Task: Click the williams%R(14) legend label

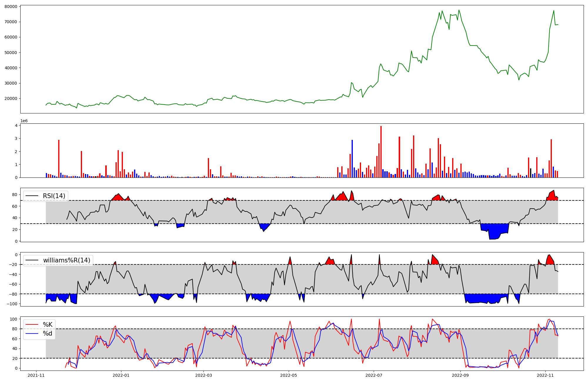Action: tap(66, 260)
